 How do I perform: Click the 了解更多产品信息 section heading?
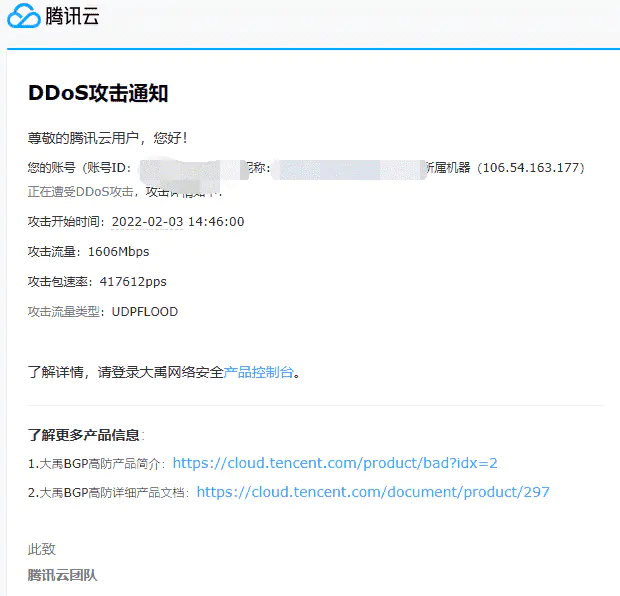[x=83, y=435]
